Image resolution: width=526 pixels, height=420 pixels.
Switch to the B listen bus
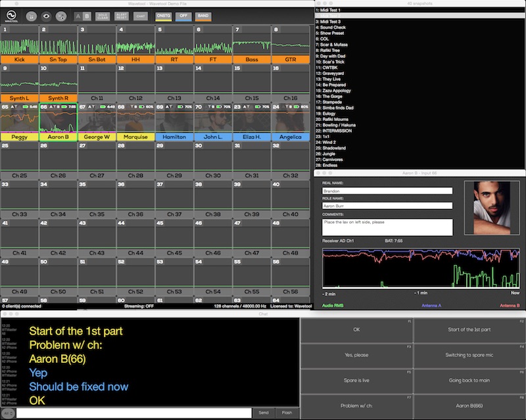point(87,16)
